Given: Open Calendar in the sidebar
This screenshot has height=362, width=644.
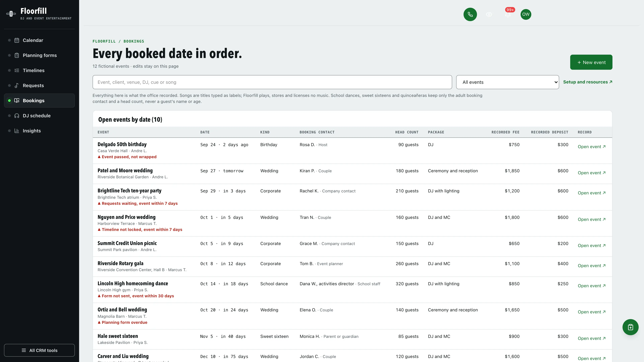Looking at the screenshot, I should (39, 40).
